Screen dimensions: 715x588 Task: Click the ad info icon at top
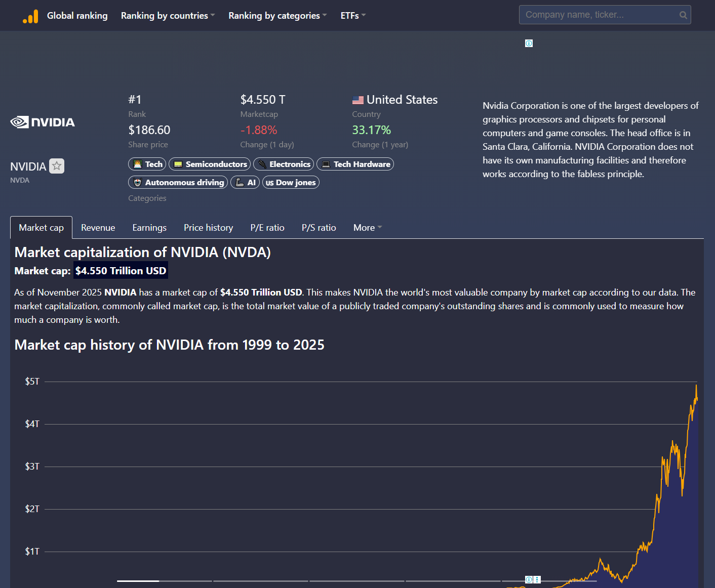click(529, 44)
